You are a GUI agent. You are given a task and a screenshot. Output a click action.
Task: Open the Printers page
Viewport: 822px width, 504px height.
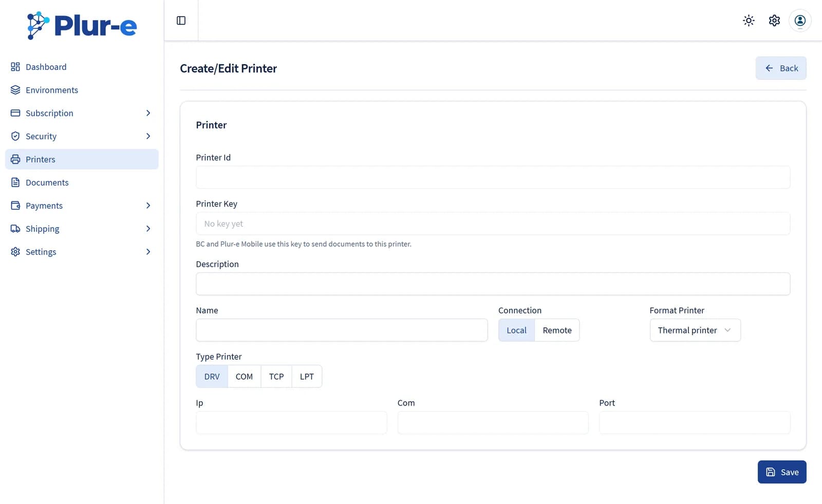(82, 159)
